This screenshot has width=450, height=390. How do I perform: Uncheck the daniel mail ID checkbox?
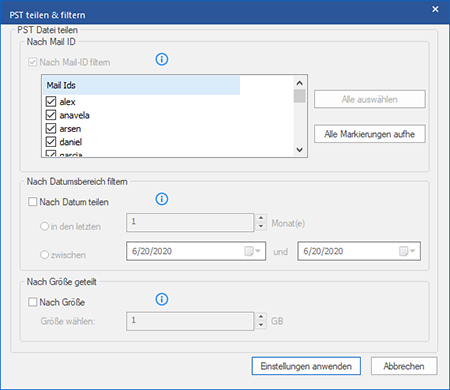[x=51, y=142]
